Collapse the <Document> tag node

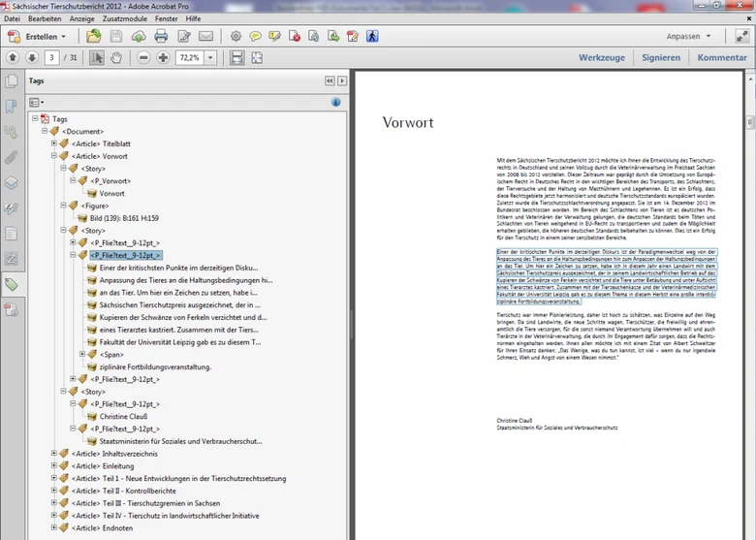tap(45, 131)
